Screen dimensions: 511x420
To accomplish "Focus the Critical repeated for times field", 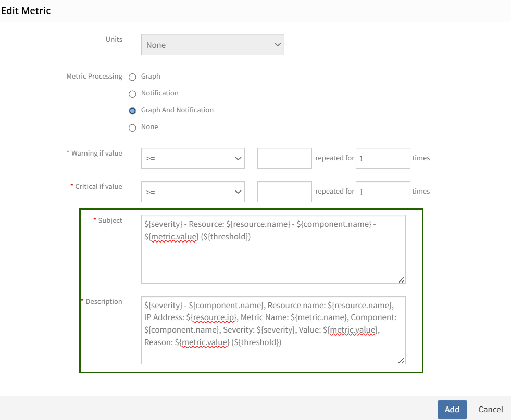I will tap(383, 192).
